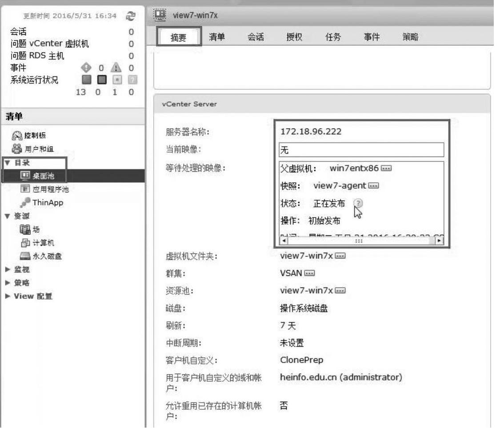Open details button next to view7-agent snapshot
Viewport: 504px width, 428px height.
(x=373, y=186)
